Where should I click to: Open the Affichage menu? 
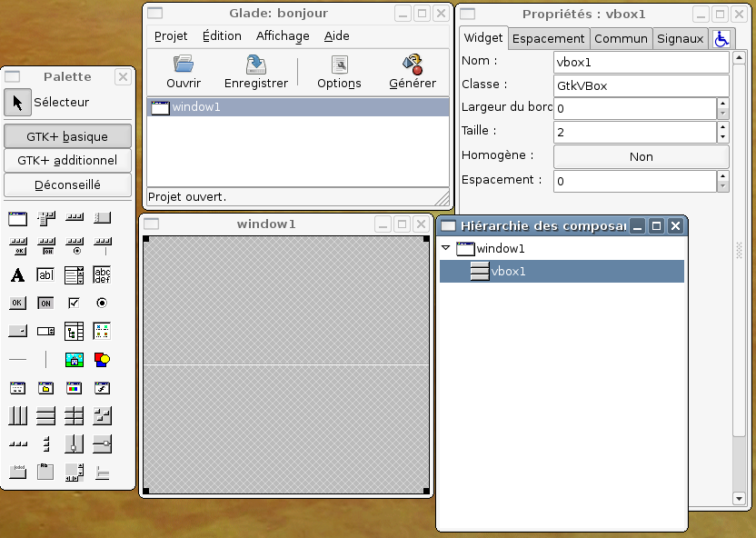(283, 36)
